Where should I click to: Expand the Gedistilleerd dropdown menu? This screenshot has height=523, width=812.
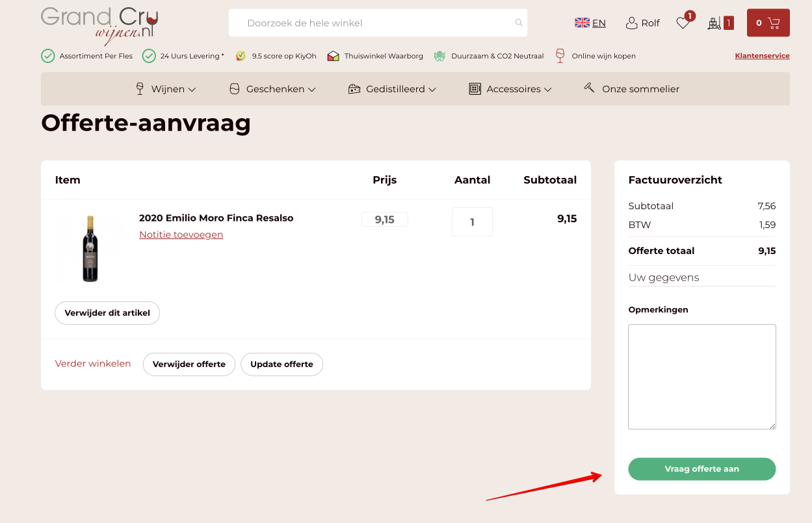[392, 89]
